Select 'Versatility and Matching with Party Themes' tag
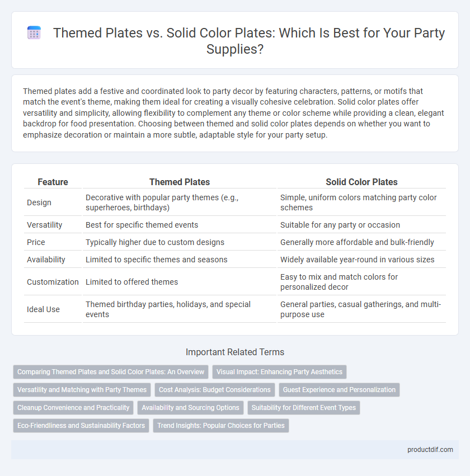470x476 pixels. click(x=82, y=390)
